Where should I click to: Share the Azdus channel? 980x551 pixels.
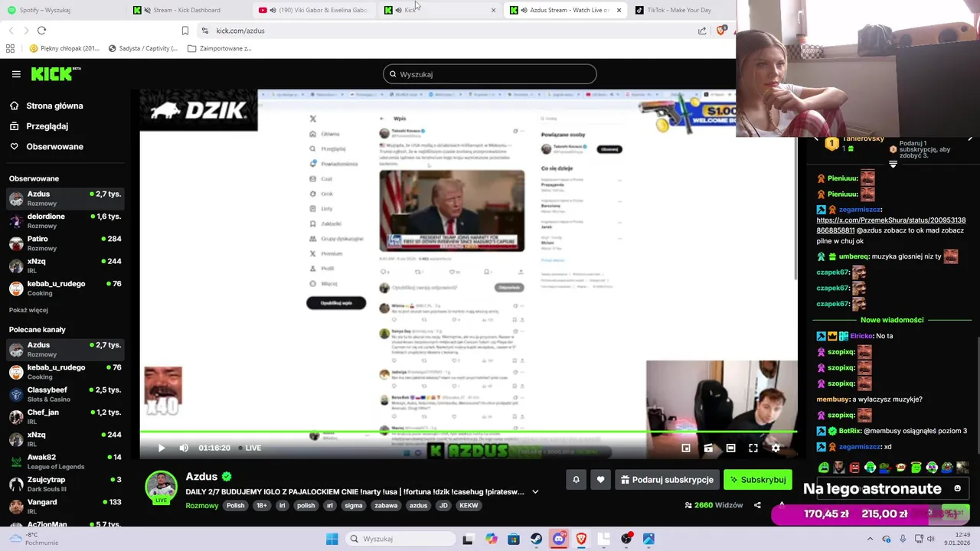tap(757, 505)
